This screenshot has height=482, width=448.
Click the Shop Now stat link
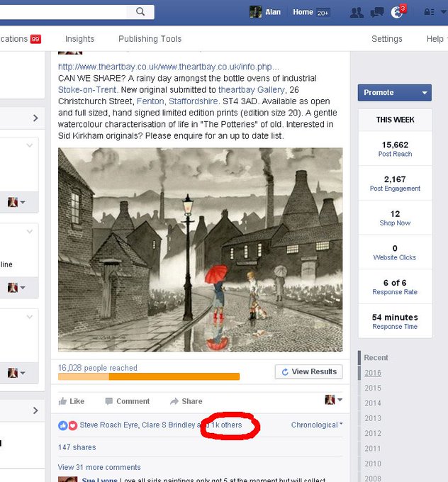pyautogui.click(x=395, y=223)
